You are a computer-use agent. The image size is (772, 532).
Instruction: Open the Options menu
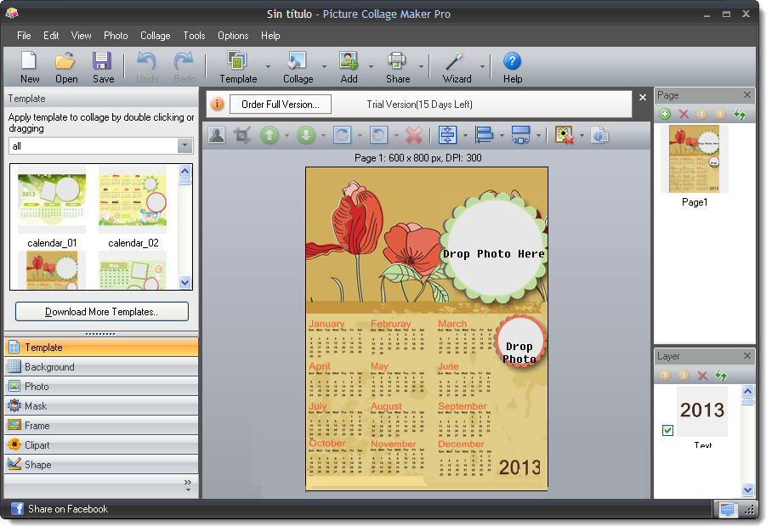coord(233,36)
